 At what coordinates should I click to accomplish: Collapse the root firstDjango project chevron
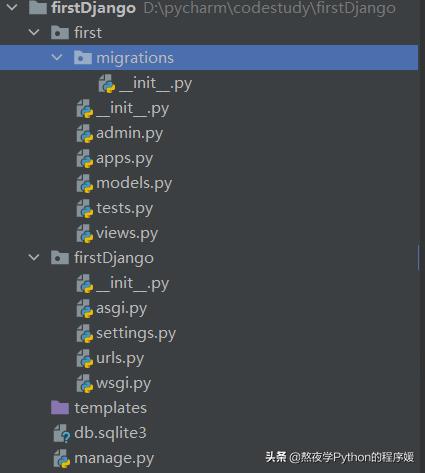pyautogui.click(x=12, y=7)
